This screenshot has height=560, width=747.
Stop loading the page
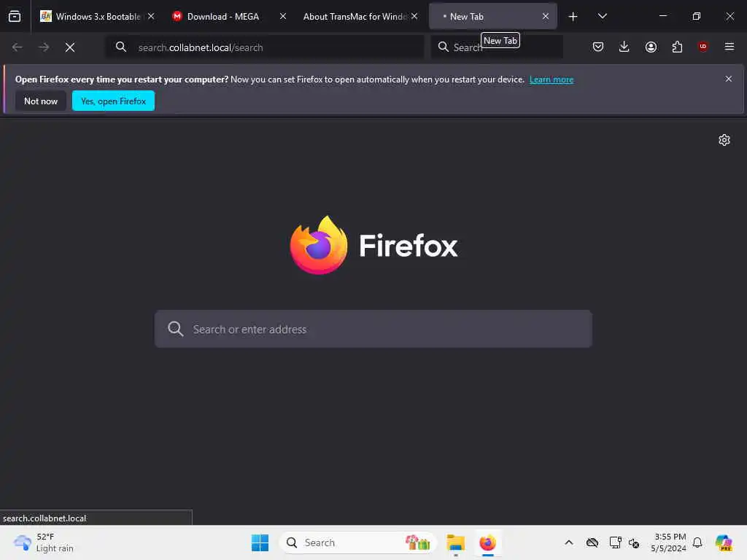(70, 47)
